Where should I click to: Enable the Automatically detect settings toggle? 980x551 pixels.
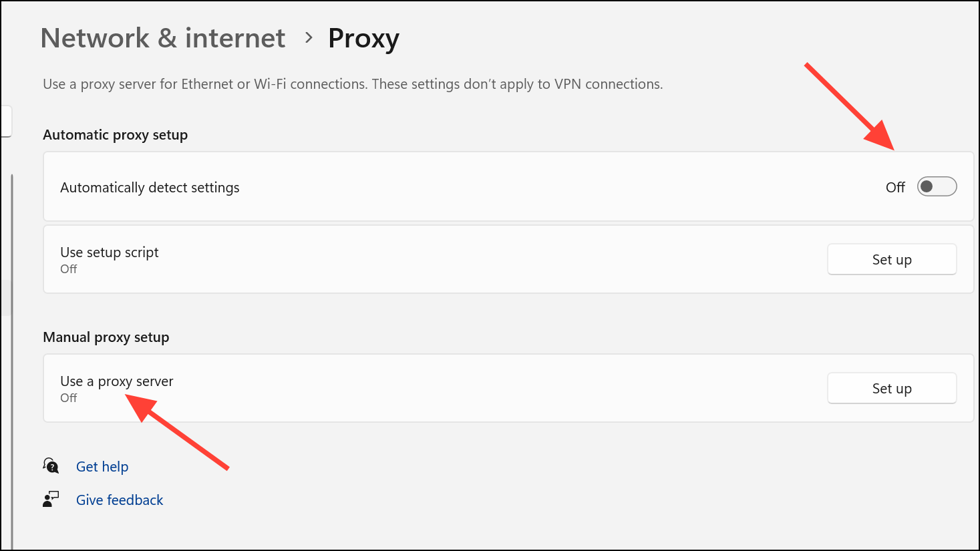937,187
